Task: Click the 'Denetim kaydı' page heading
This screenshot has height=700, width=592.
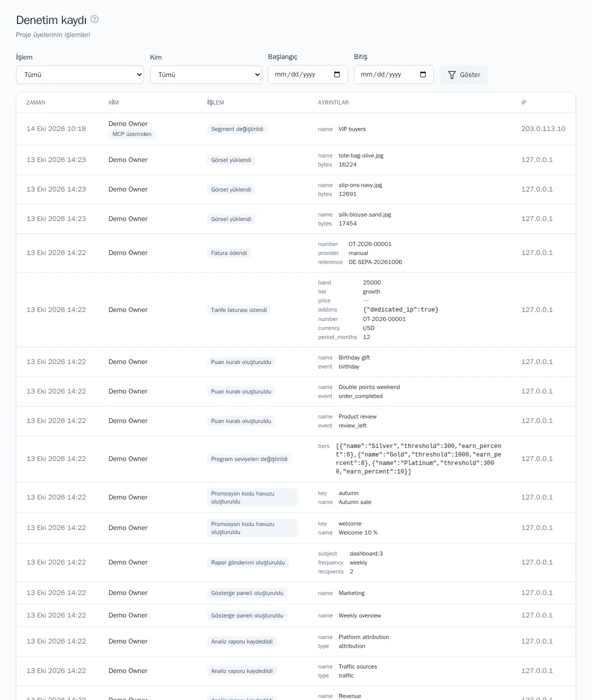Action: click(51, 20)
